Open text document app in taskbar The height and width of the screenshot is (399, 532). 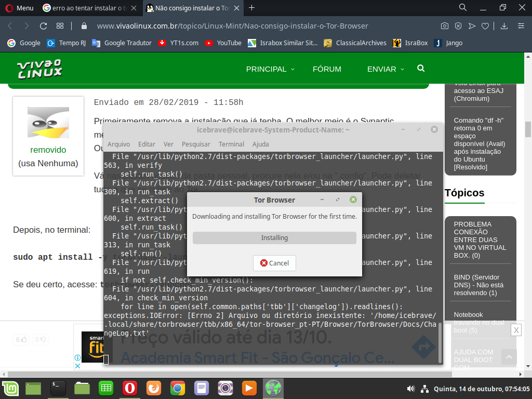click(202, 389)
